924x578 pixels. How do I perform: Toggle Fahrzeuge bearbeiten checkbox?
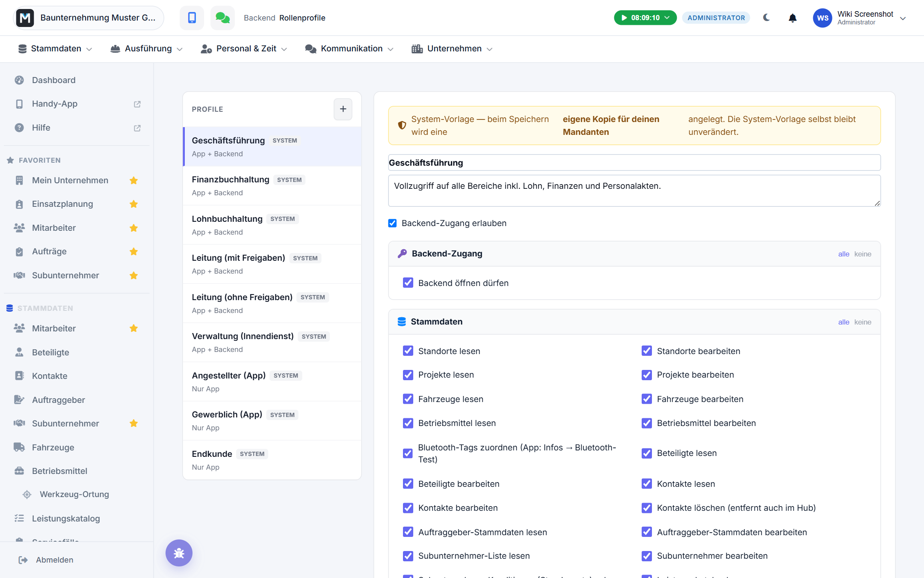(x=647, y=399)
